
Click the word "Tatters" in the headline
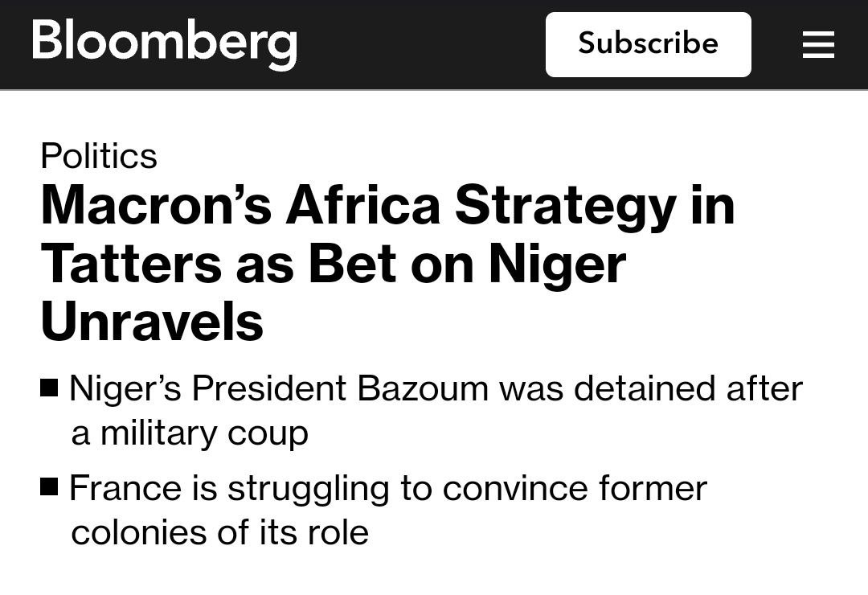click(130, 264)
